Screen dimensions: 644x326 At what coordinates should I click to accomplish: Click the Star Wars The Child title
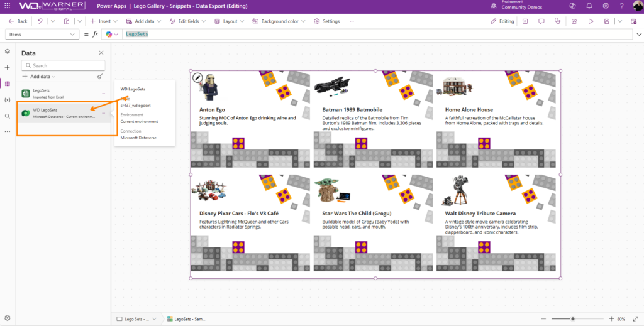(x=357, y=214)
